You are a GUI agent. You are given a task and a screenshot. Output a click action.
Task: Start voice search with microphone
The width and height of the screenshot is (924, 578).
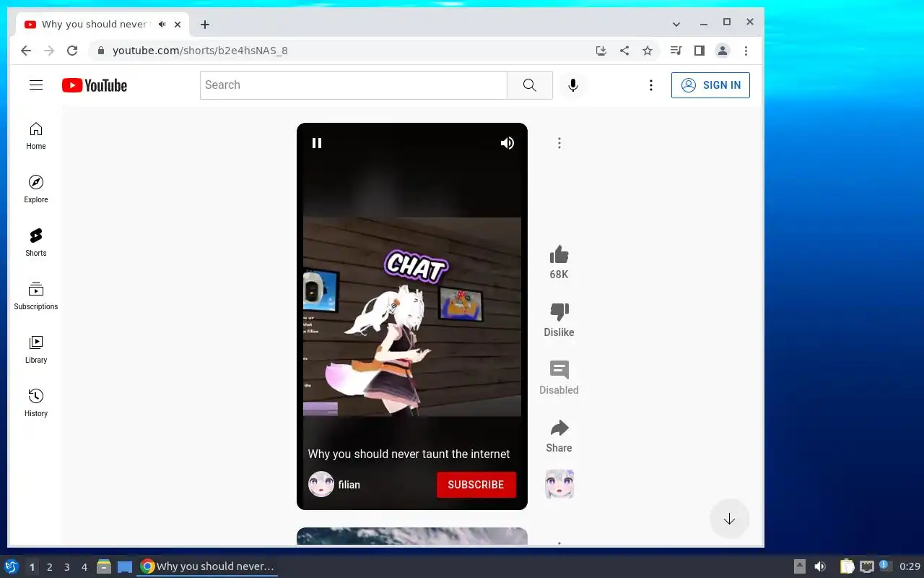[x=572, y=85]
